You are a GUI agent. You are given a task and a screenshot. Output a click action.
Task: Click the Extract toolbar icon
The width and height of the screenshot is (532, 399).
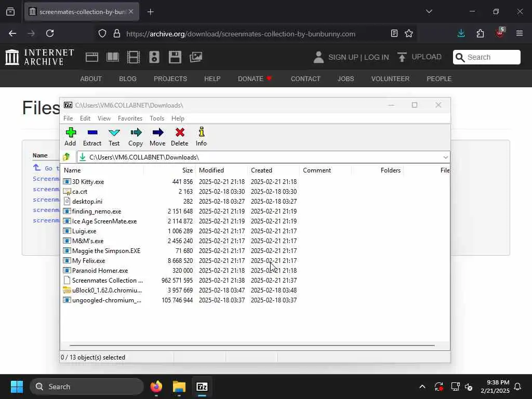92,137
